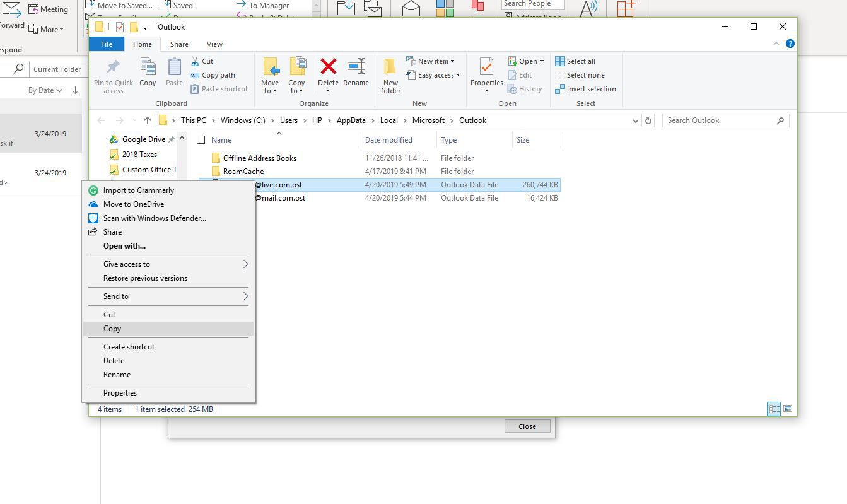Collapse the ribbon with the chevron
Image resolution: width=847 pixels, height=504 pixels.
click(x=776, y=44)
